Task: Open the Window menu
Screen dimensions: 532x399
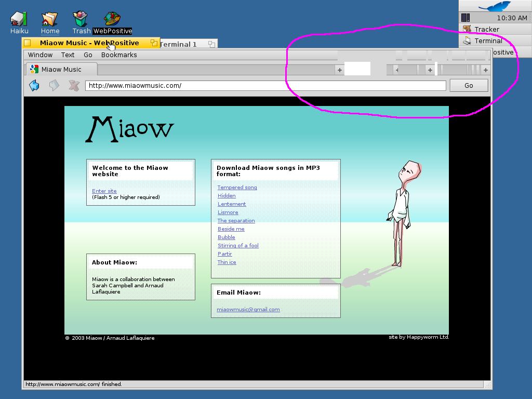Action: tap(40, 55)
